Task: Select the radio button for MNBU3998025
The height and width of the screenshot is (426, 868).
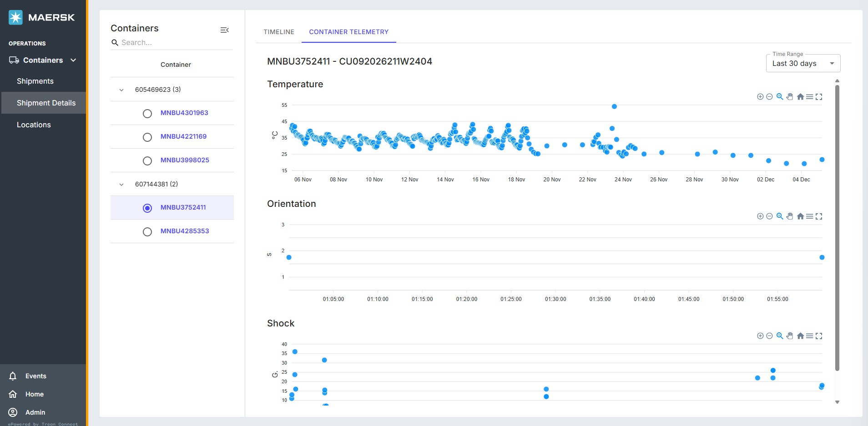Action: pos(147,161)
